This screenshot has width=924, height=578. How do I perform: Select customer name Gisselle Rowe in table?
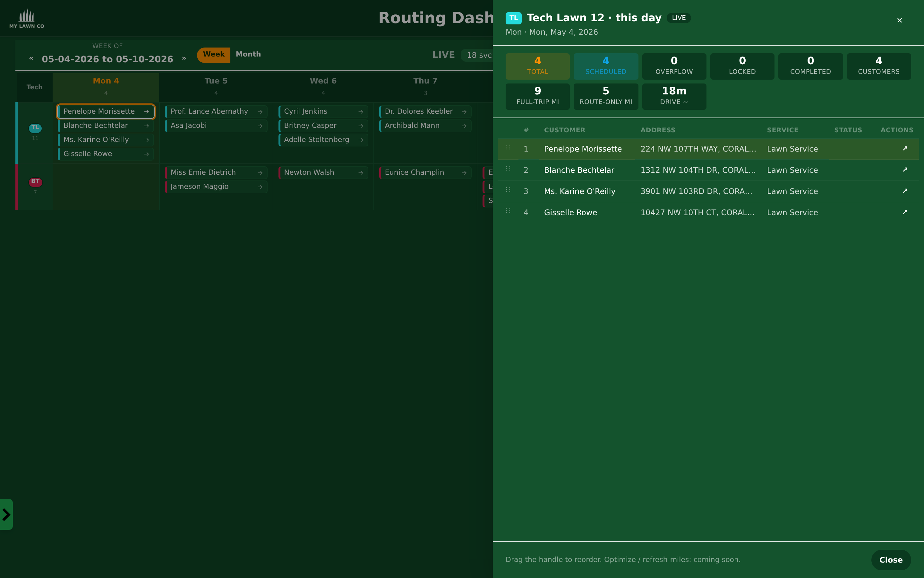click(570, 213)
